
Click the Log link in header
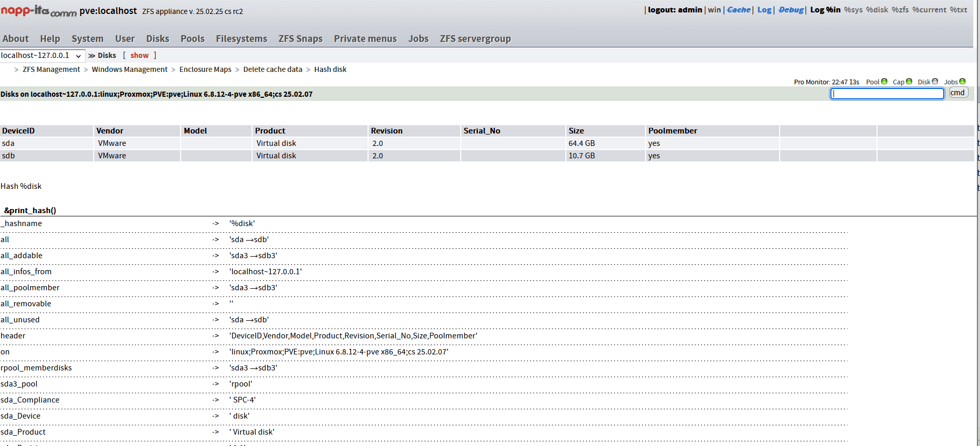[x=764, y=10]
